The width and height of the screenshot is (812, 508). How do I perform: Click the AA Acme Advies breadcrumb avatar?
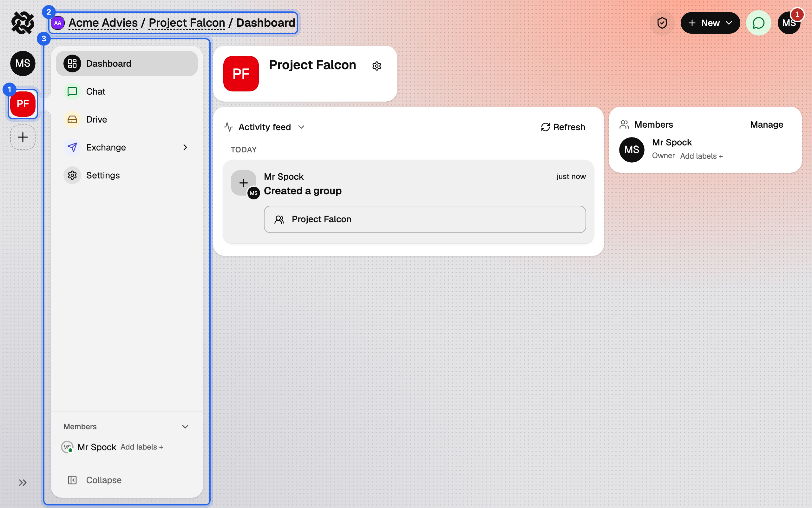[58, 23]
